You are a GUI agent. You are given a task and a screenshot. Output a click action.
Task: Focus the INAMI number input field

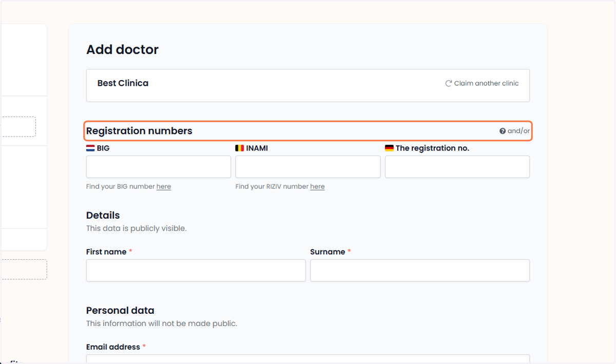[308, 167]
